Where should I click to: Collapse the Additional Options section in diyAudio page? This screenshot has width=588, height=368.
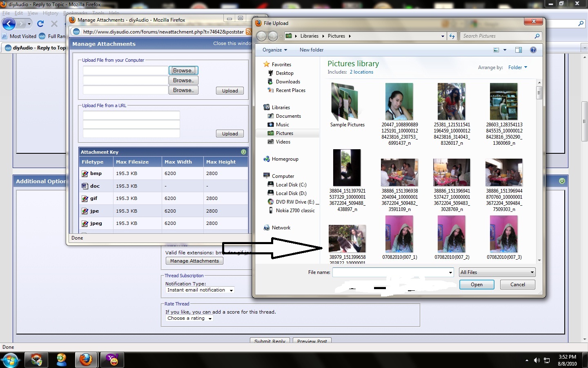pos(562,181)
